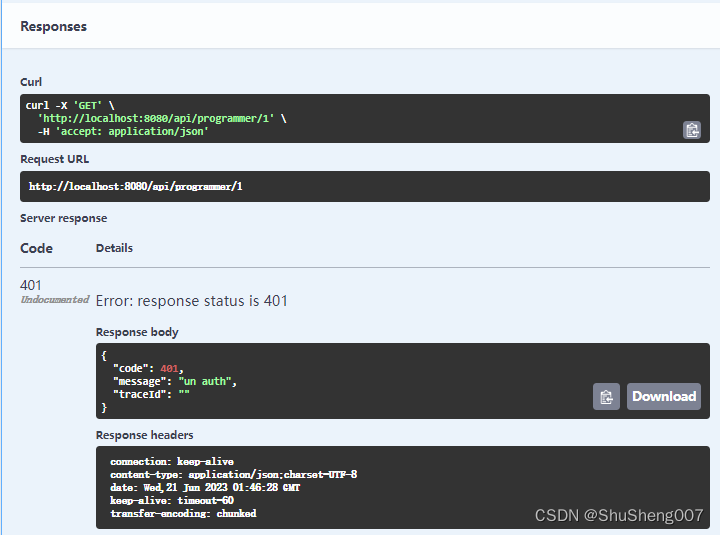
Task: Copy the curl command to clipboard
Action: (x=692, y=130)
